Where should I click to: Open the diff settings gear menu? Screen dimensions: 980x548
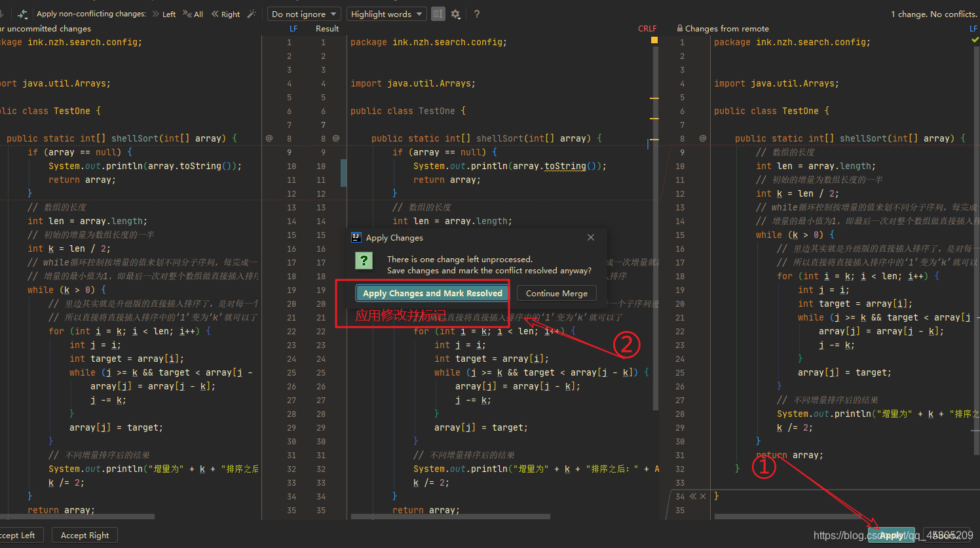(x=455, y=14)
